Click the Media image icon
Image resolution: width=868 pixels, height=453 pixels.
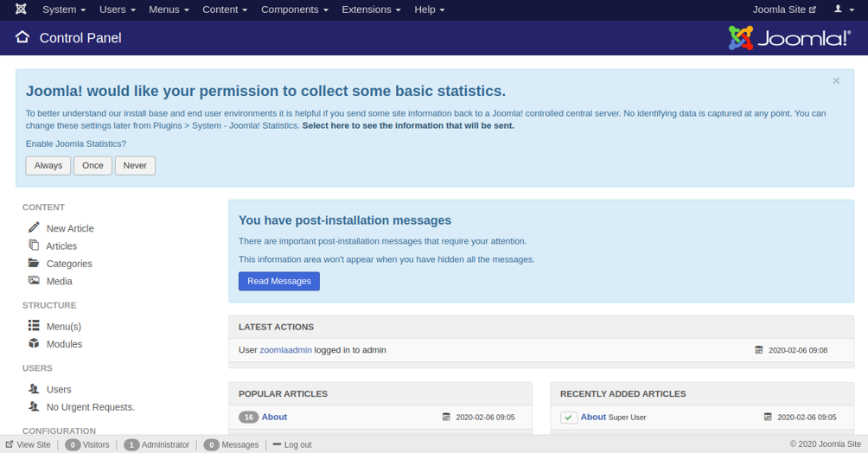click(34, 280)
